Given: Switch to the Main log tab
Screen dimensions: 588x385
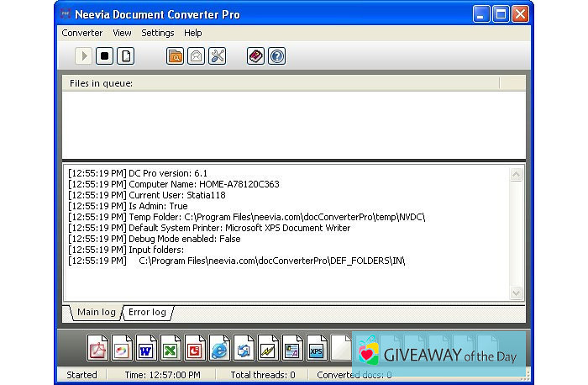Looking at the screenshot, I should [96, 312].
